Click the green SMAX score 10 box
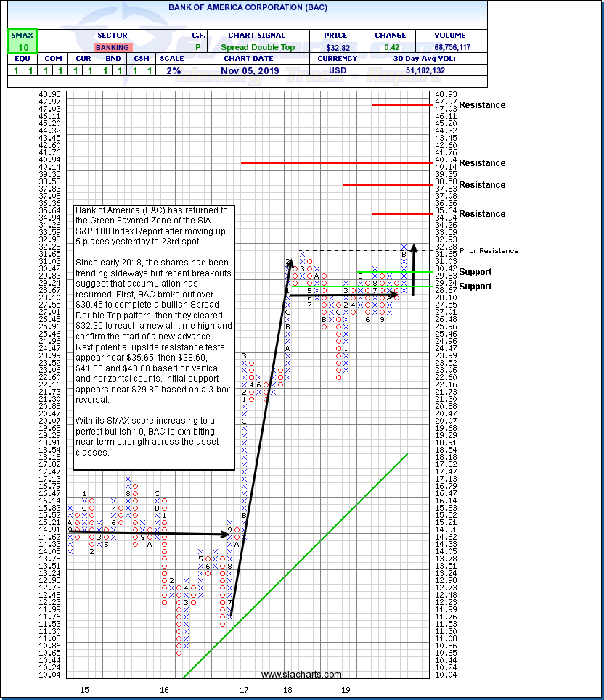This screenshot has width=604, height=700. tap(23, 47)
